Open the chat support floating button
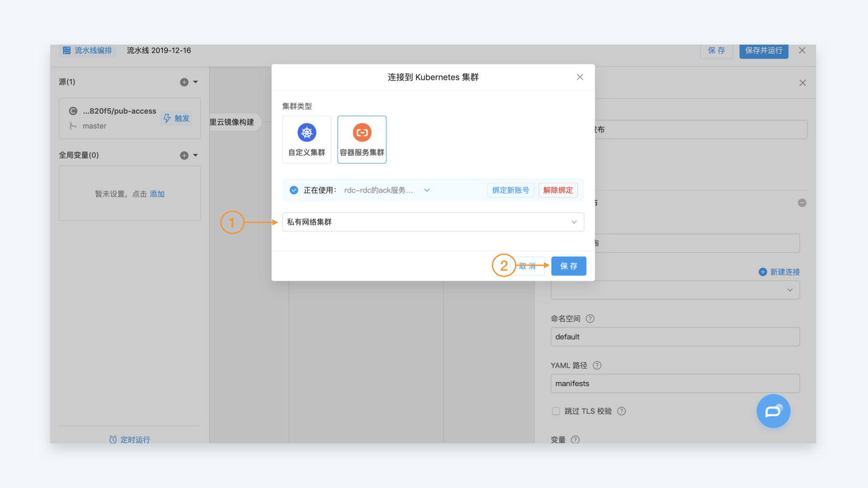 pyautogui.click(x=773, y=411)
